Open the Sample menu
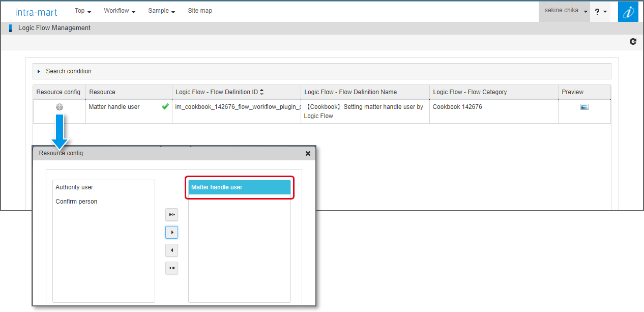644x312 pixels. (x=161, y=11)
